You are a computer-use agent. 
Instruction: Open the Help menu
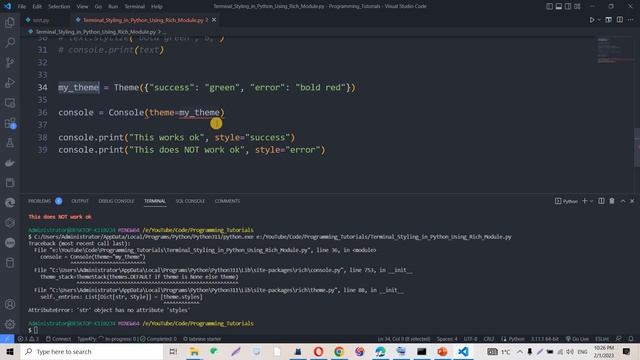[x=157, y=7]
